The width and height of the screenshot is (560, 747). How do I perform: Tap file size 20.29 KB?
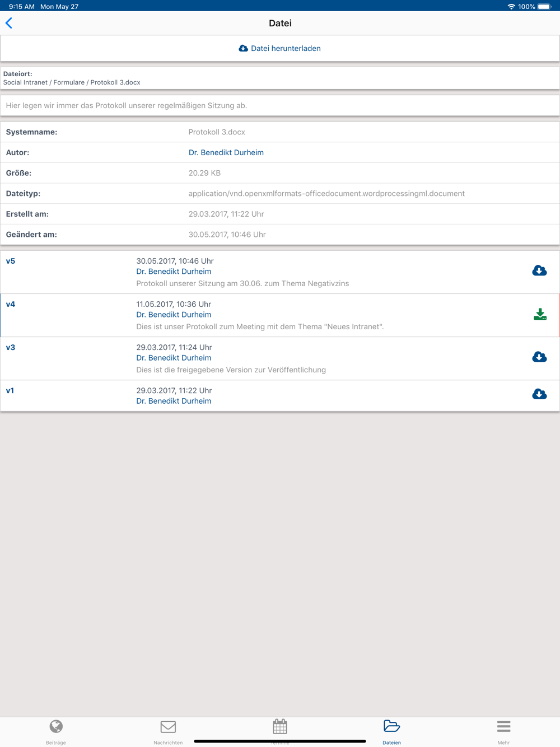(204, 173)
